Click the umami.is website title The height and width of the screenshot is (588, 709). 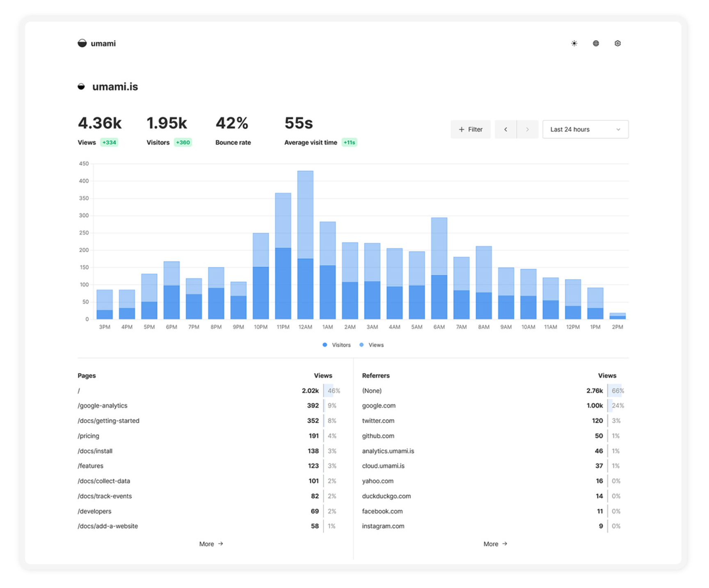[115, 87]
